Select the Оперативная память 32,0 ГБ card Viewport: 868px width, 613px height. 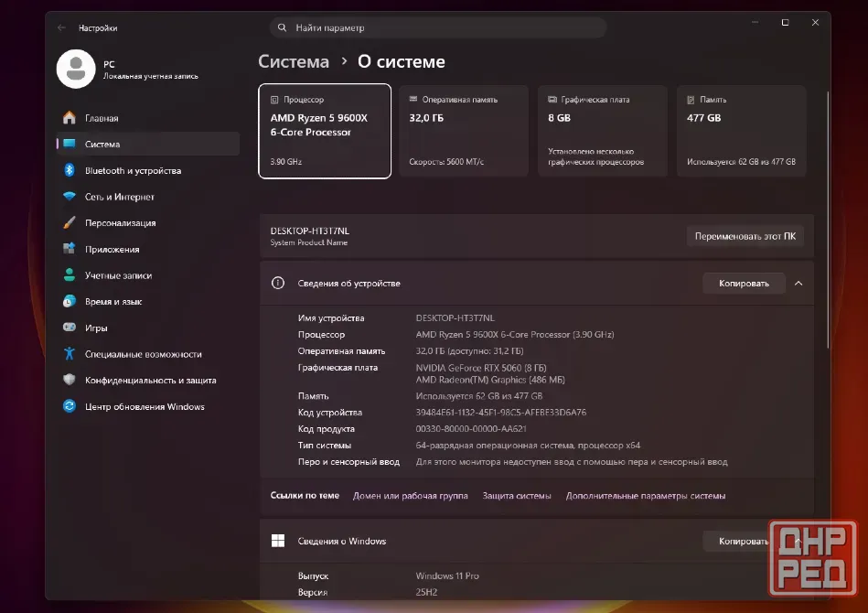[x=464, y=131]
